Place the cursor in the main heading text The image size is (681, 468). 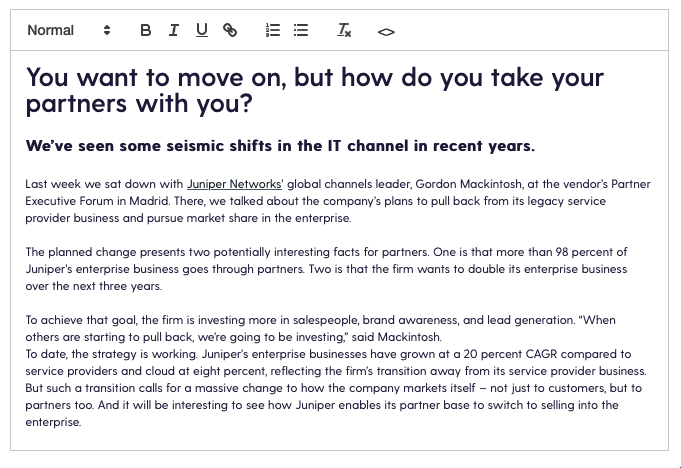314,90
